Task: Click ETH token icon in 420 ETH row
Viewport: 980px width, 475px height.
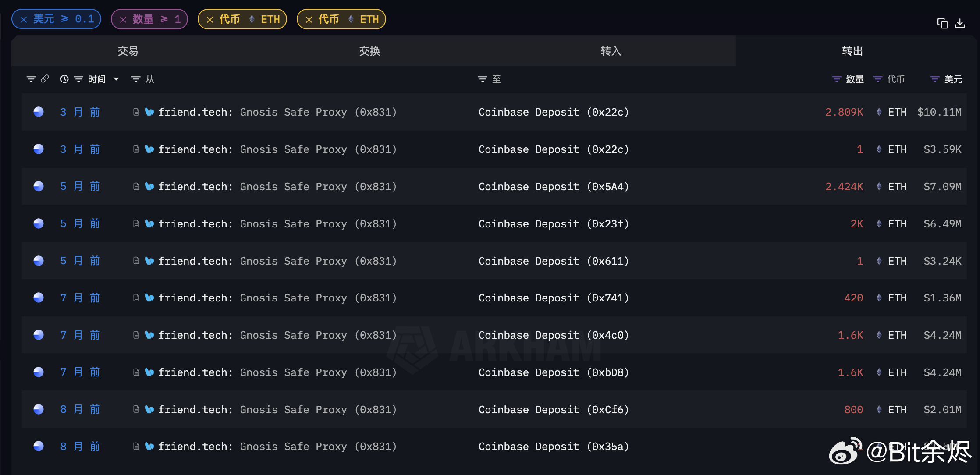Action: [879, 298]
